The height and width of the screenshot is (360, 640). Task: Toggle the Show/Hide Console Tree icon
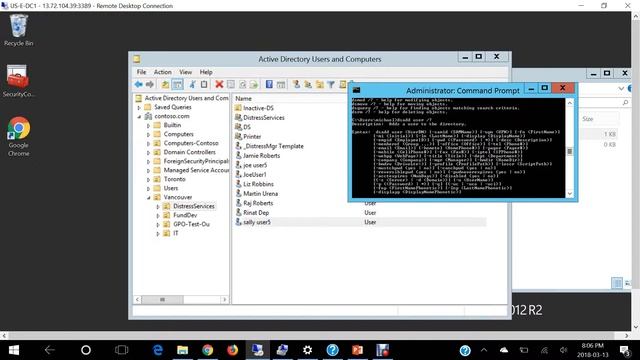(178, 84)
